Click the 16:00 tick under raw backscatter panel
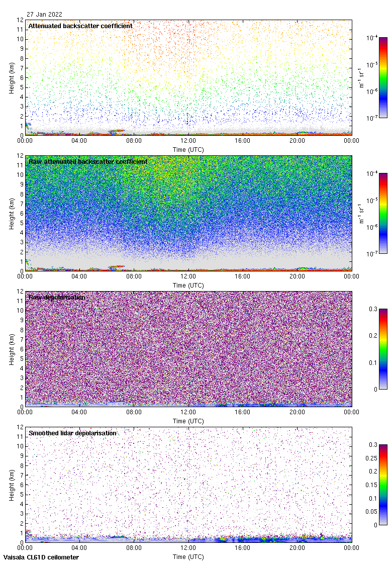 tap(243, 277)
